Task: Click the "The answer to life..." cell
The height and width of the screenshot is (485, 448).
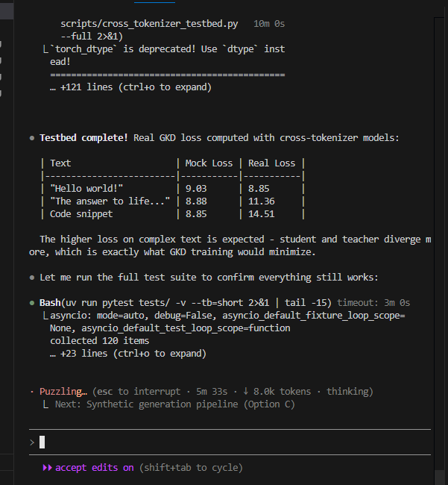Action: [x=110, y=201]
